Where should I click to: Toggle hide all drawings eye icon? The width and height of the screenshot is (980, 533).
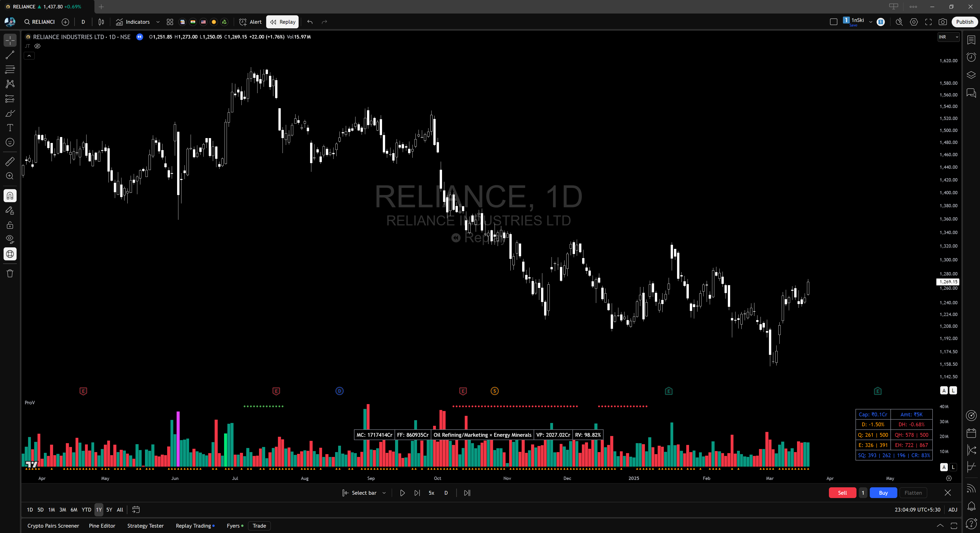tap(10, 239)
